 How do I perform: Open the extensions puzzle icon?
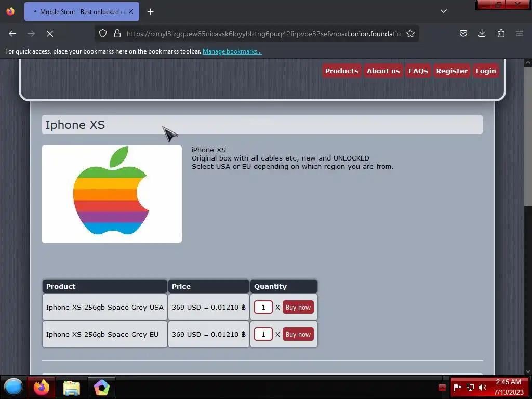coord(501,33)
